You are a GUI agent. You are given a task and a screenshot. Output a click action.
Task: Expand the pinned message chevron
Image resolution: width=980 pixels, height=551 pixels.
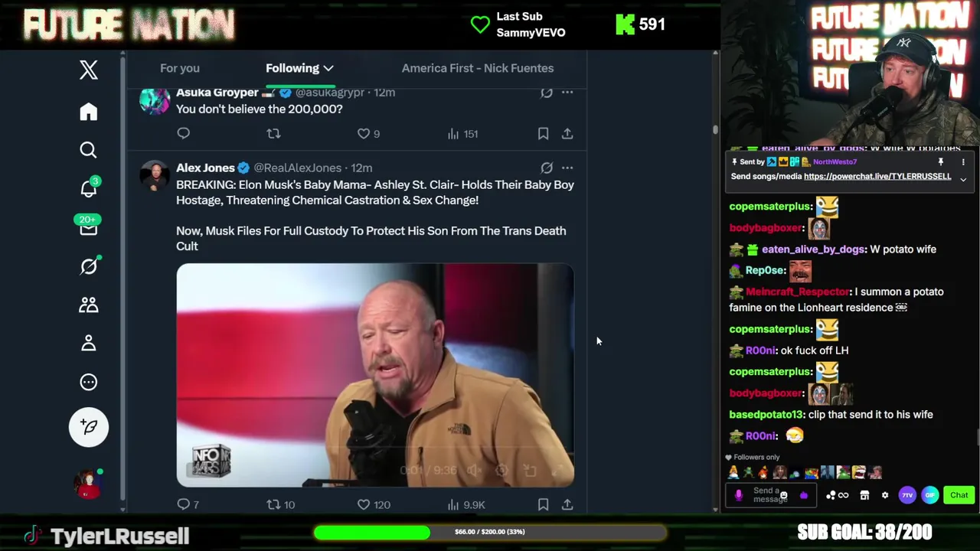point(963,179)
